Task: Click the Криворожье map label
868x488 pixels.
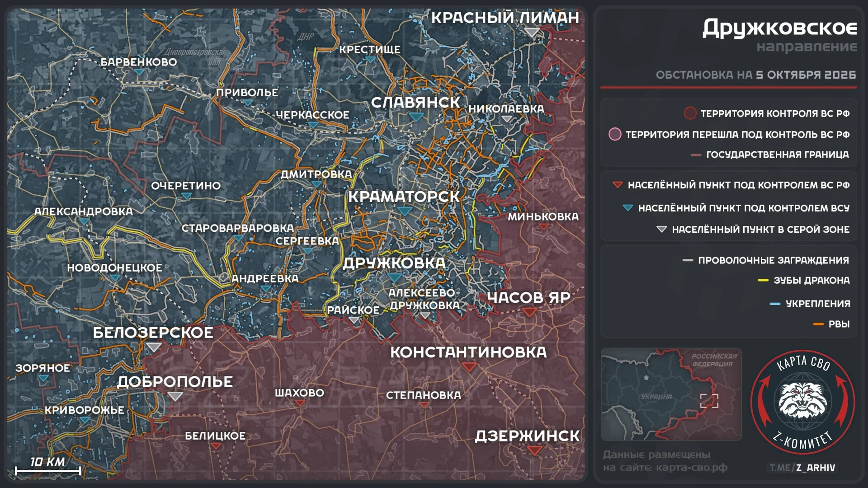Action: [x=84, y=410]
